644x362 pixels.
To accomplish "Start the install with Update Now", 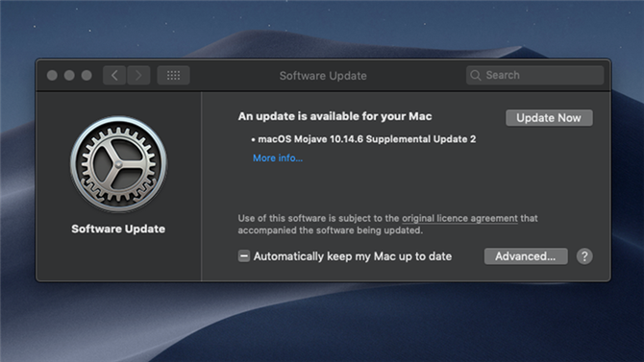I will click(549, 118).
